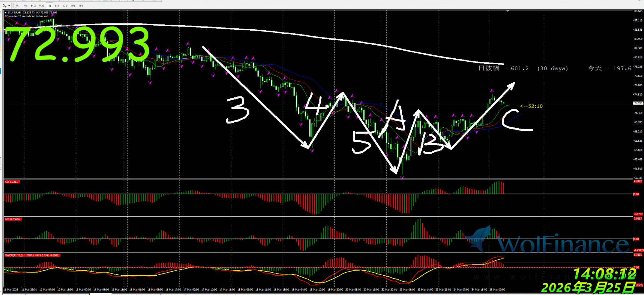Select the hand-drawn letter C annotation
Screen dimensions: 644x295
pos(516,120)
